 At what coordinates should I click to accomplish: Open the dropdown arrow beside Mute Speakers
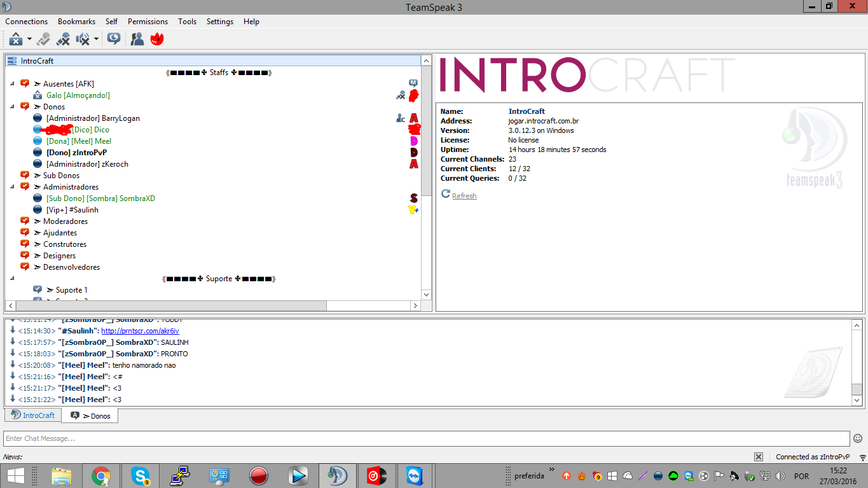96,39
